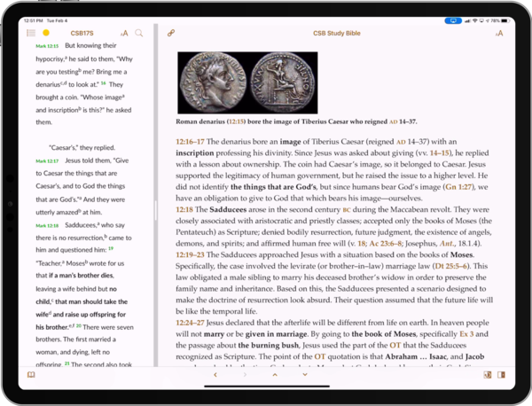Follow the 12:15 link in image caption
532x406 pixels.
tap(236, 121)
